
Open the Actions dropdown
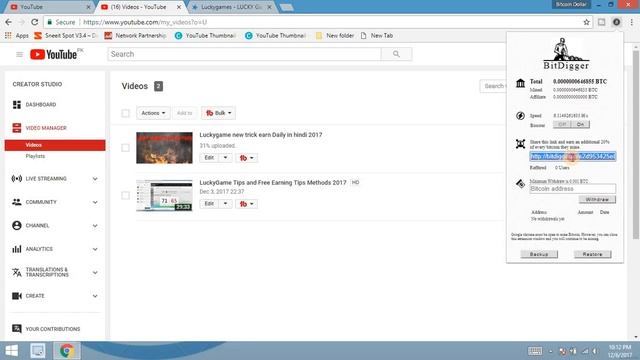[153, 113]
